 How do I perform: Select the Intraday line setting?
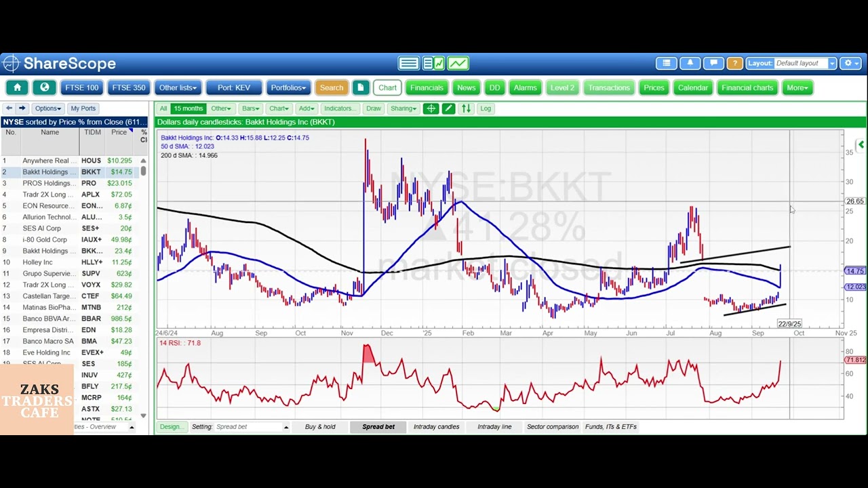494,427
